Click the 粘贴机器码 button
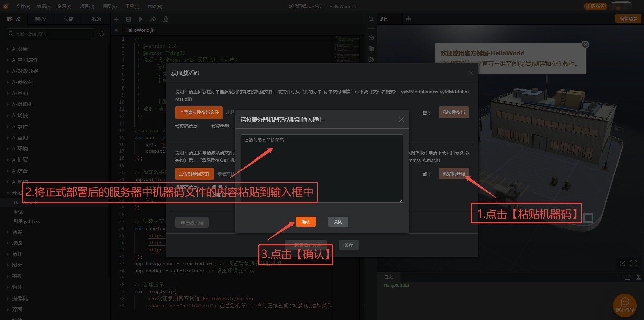Image resolution: width=644 pixels, height=320 pixels. [x=454, y=174]
